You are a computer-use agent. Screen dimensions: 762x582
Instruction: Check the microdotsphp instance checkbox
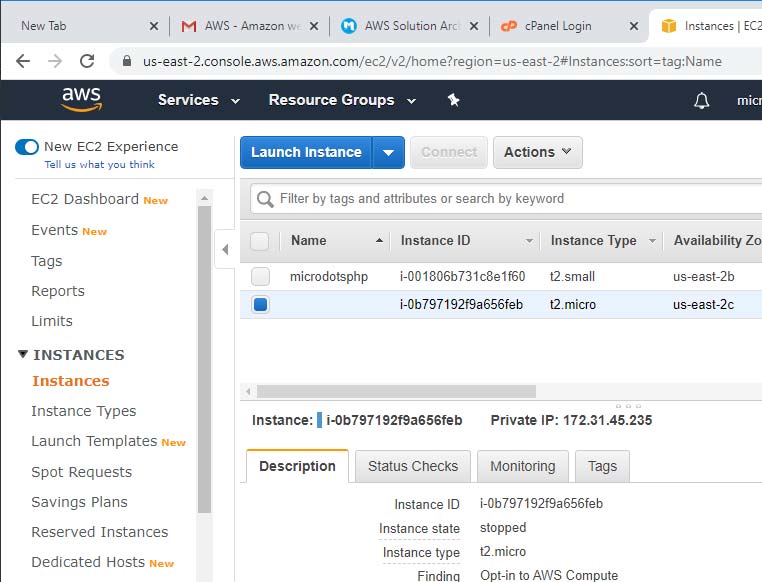[260, 276]
